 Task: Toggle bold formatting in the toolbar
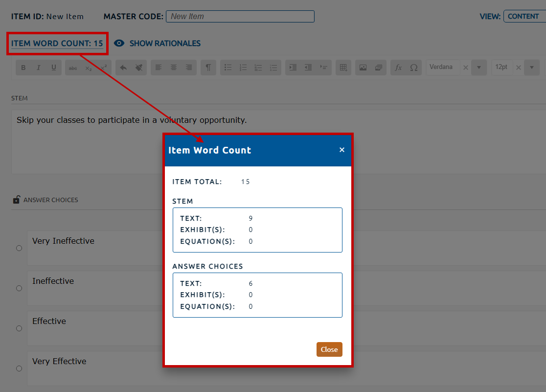23,68
